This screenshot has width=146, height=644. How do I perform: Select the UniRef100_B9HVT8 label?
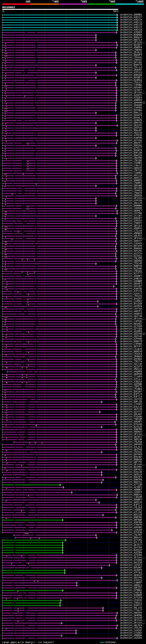[131, 65]
